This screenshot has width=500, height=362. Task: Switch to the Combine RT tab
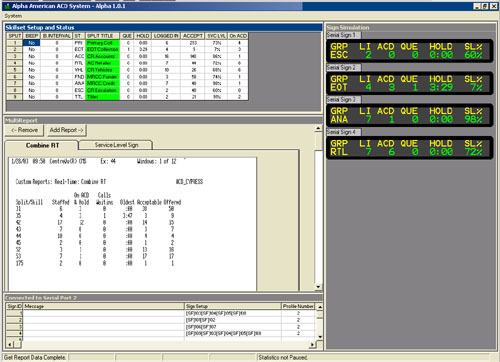point(42,145)
